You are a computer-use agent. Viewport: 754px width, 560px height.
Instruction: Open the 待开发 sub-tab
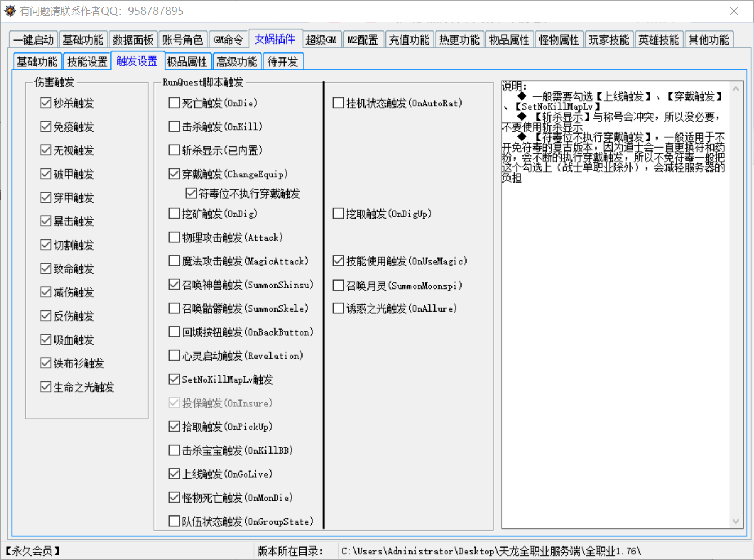pos(283,61)
